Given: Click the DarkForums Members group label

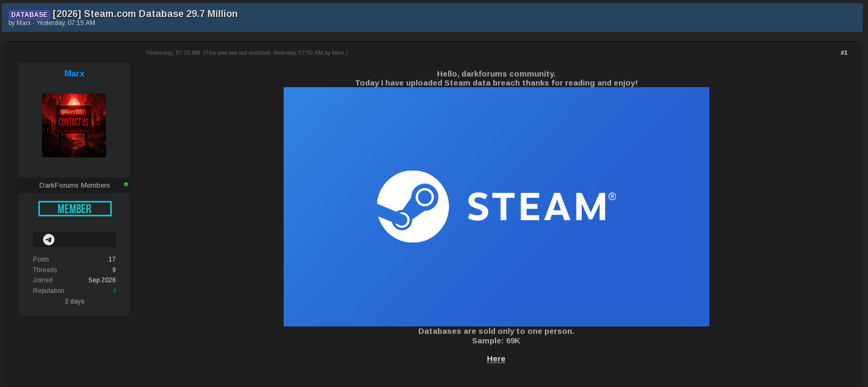Looking at the screenshot, I should point(75,186).
